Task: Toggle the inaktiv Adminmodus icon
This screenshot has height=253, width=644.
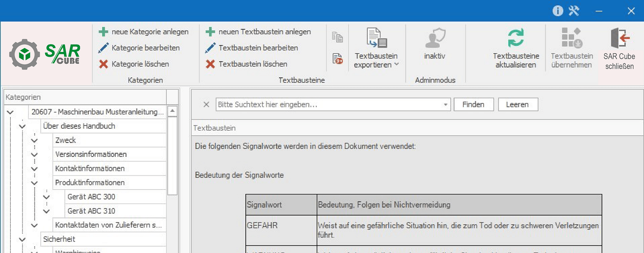Action: [x=435, y=38]
